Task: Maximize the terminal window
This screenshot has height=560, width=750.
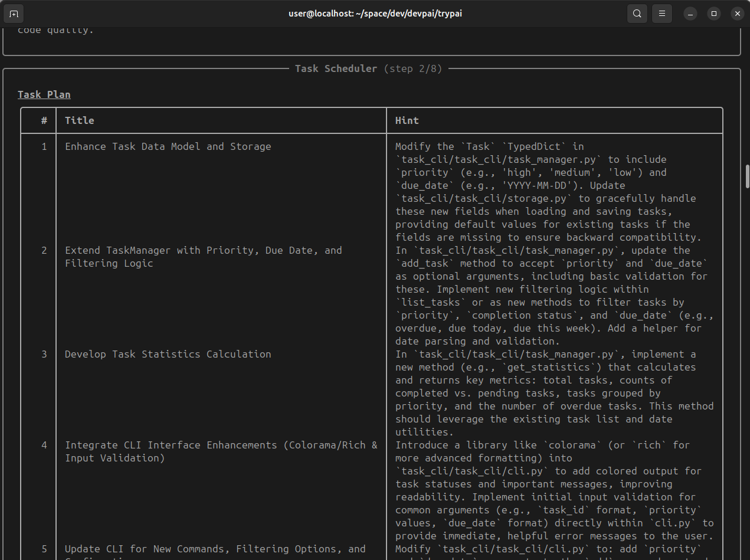Action: [714, 14]
